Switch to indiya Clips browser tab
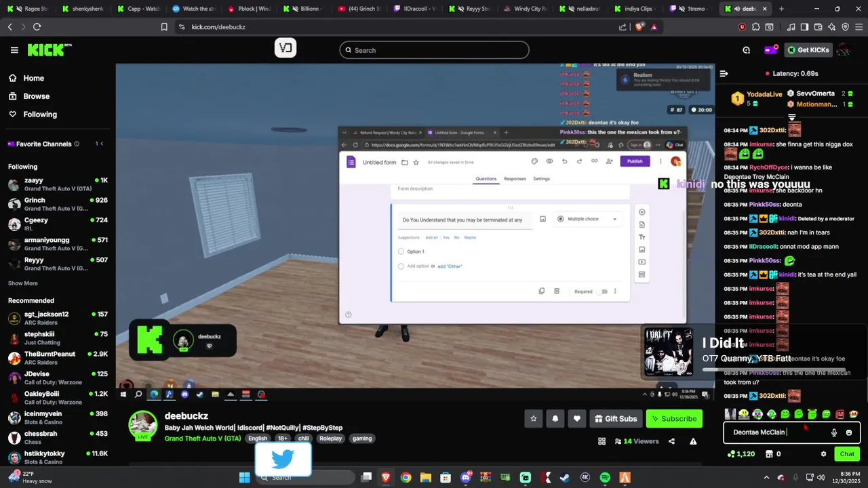This screenshot has height=488, width=868. 633,9
